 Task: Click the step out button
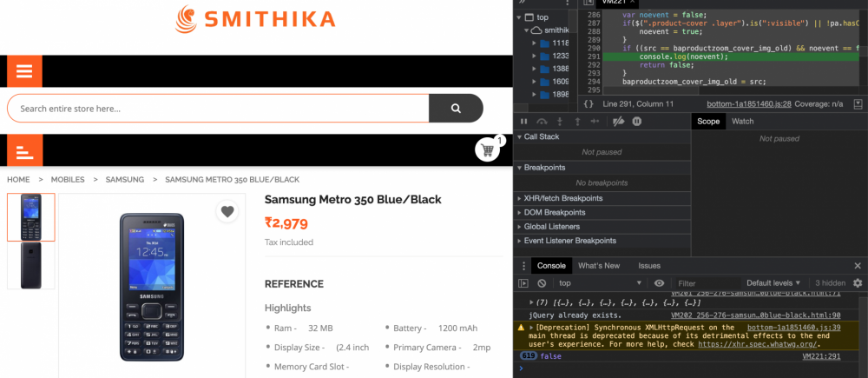[x=577, y=122]
